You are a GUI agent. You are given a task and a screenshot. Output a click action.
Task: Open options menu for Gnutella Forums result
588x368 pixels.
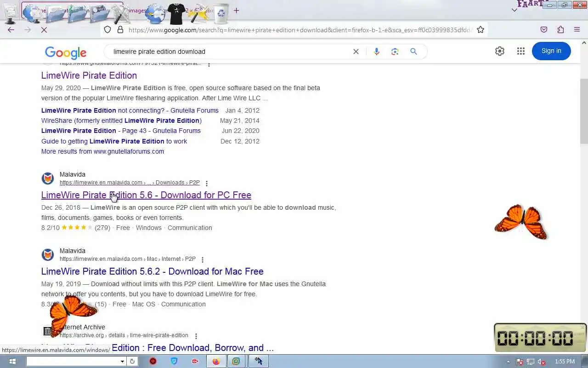pos(209,64)
